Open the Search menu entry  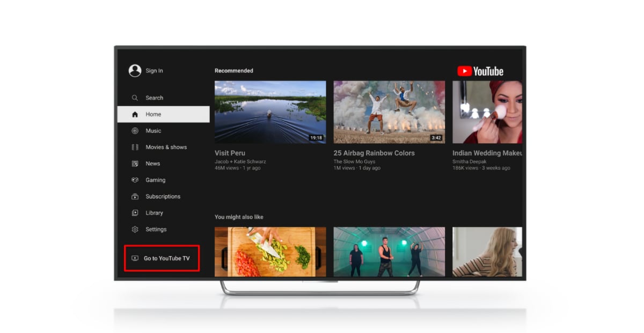click(163, 98)
